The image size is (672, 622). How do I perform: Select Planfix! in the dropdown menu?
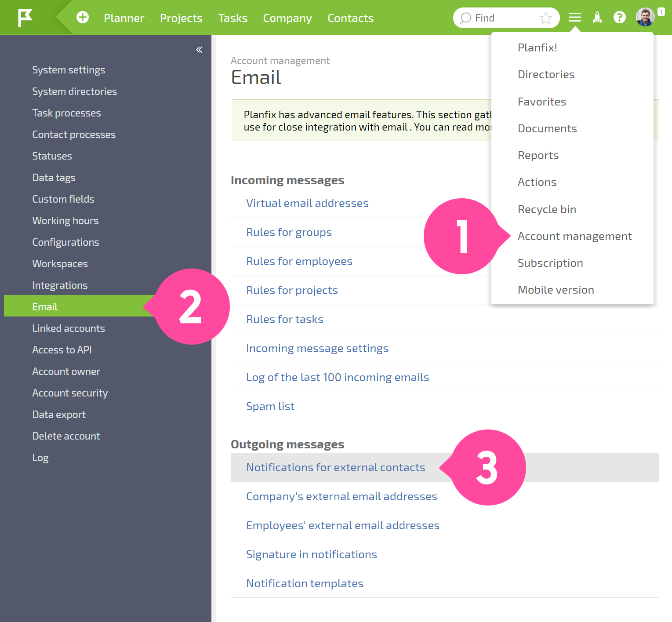pos(538,47)
